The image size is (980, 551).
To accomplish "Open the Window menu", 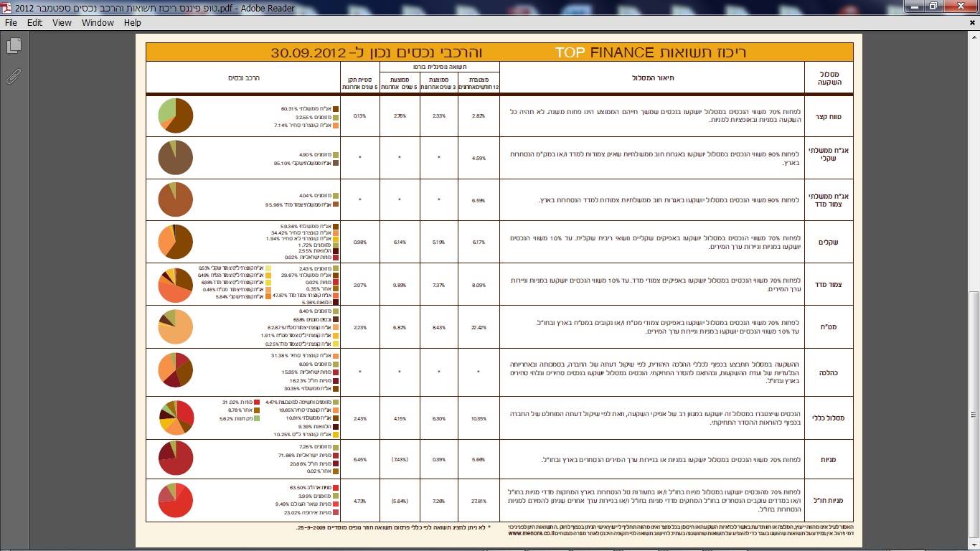I will [98, 22].
